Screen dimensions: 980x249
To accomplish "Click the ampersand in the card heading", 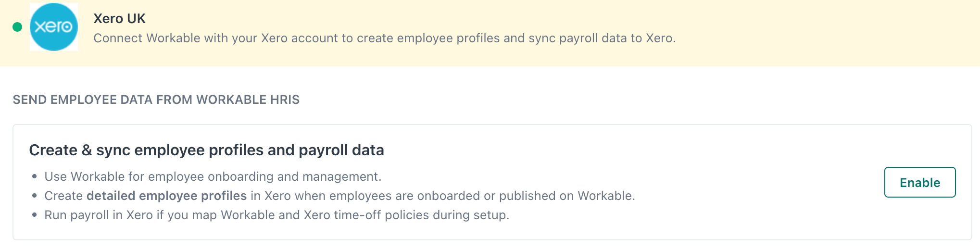I will click(x=87, y=150).
